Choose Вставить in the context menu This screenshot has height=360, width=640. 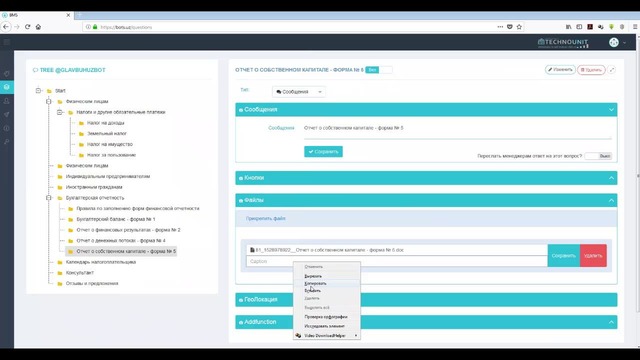point(313,291)
